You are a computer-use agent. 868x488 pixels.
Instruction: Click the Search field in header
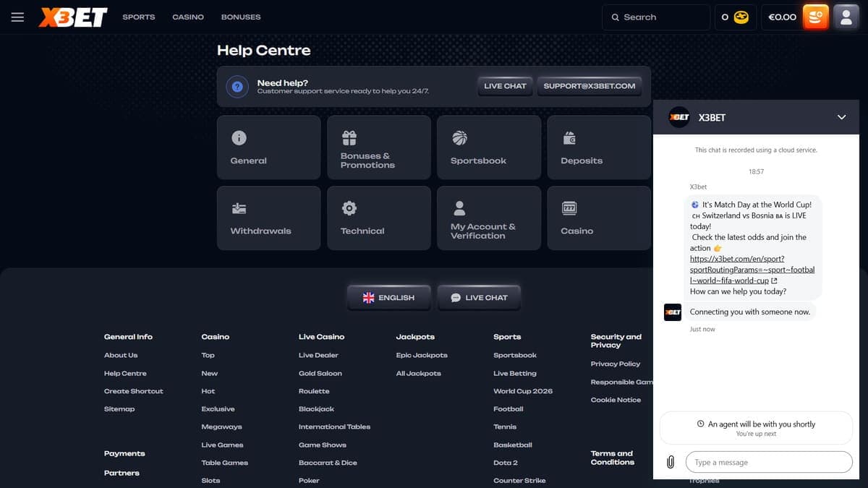pyautogui.click(x=656, y=17)
